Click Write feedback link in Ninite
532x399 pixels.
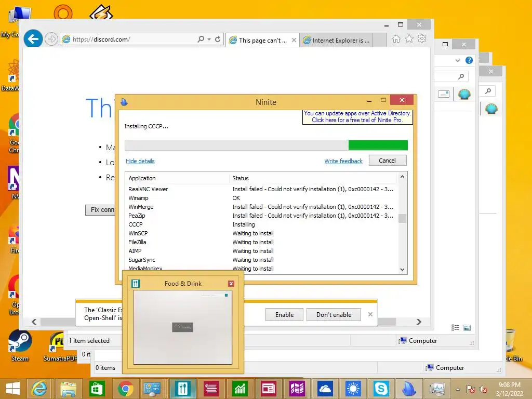click(x=343, y=161)
